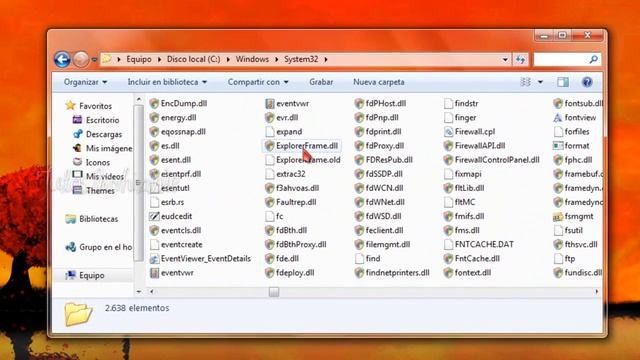Click Nueva carpeta button

click(379, 82)
